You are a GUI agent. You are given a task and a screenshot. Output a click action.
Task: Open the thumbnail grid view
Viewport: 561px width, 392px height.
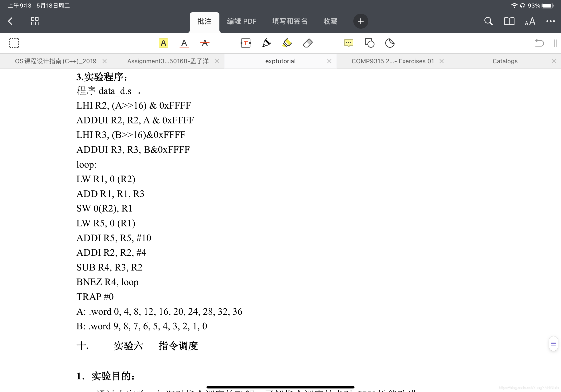pos(35,21)
